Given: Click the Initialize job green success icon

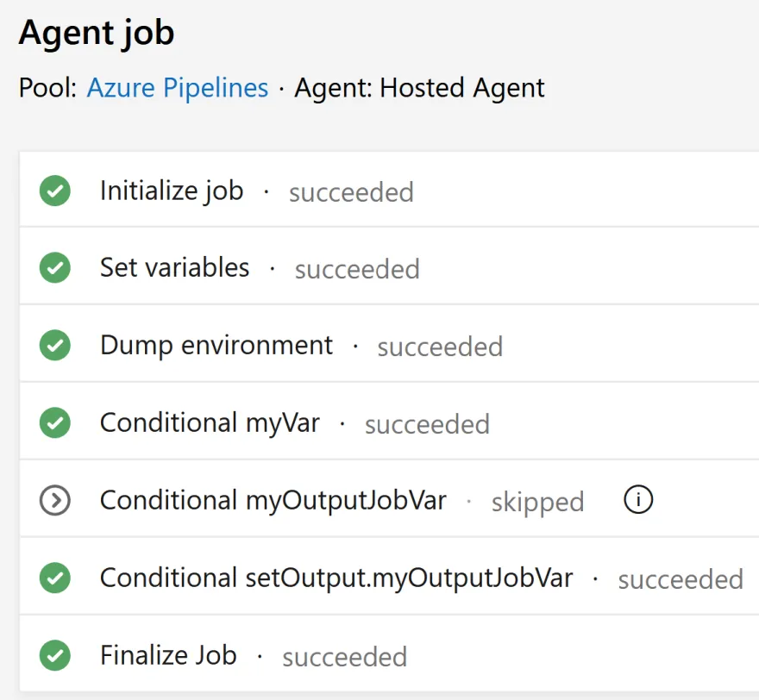Looking at the screenshot, I should click(x=55, y=191).
